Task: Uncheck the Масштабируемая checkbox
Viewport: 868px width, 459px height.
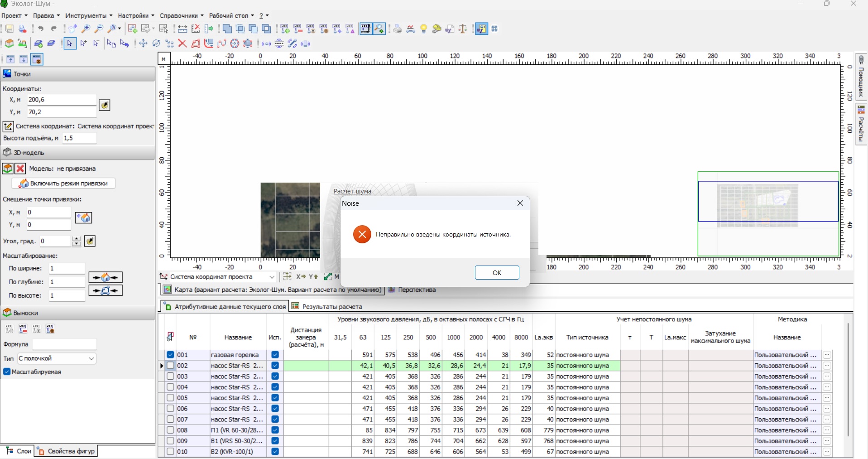Action: [x=7, y=372]
